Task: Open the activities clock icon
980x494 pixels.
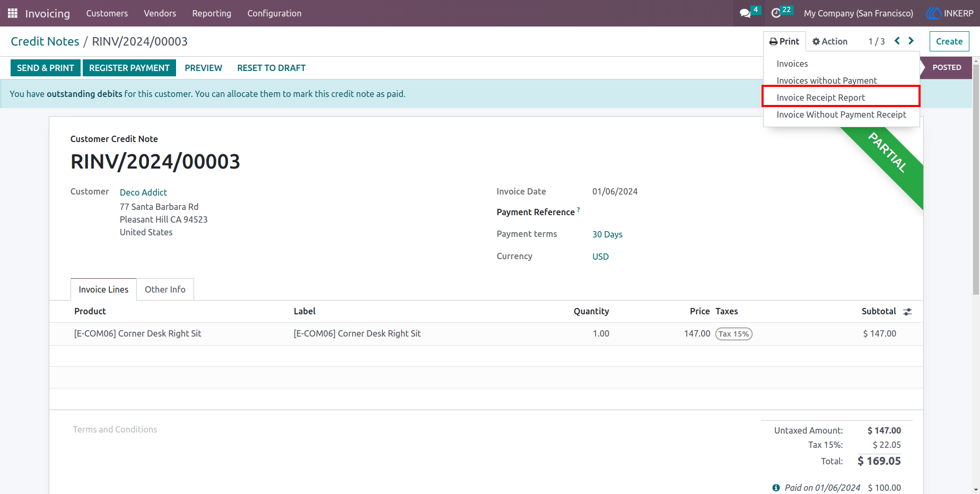Action: [x=776, y=13]
